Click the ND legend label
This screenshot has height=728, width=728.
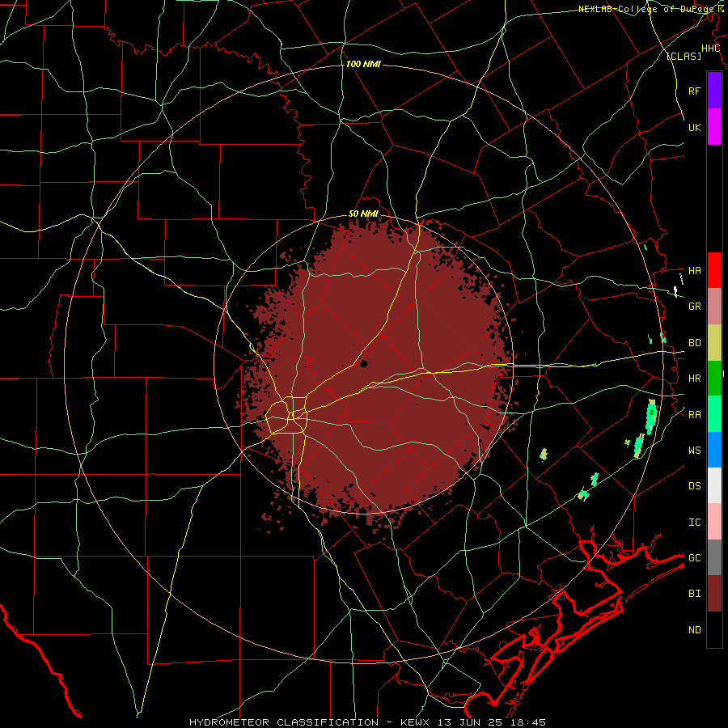(x=694, y=630)
